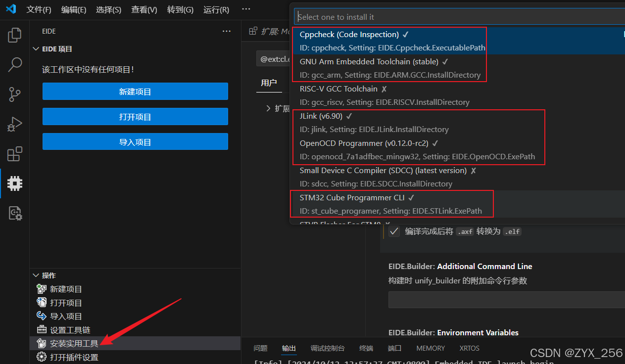Collapse the EIDE 项目 section

click(36, 49)
